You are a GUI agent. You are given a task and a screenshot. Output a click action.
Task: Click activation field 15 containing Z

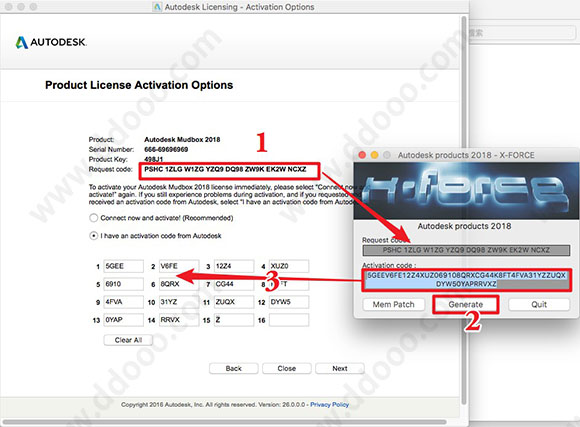(x=234, y=320)
